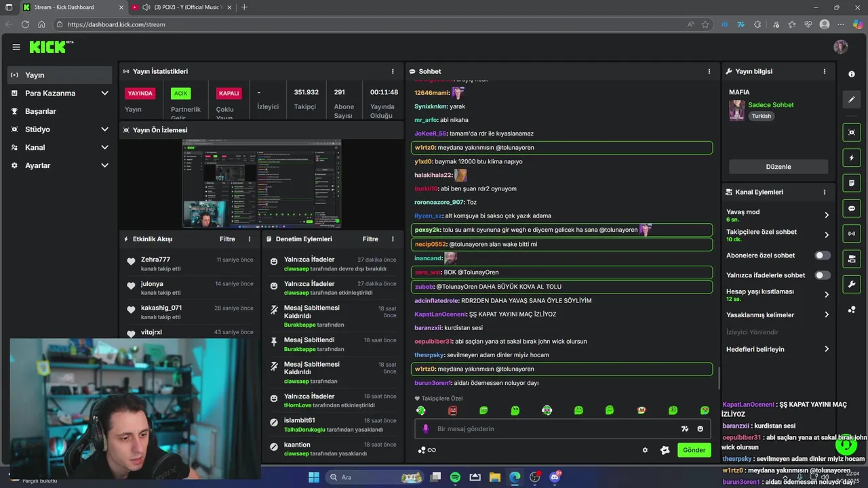Expand Ayarlar sidebar section
The height and width of the screenshot is (488, 868).
click(x=104, y=165)
